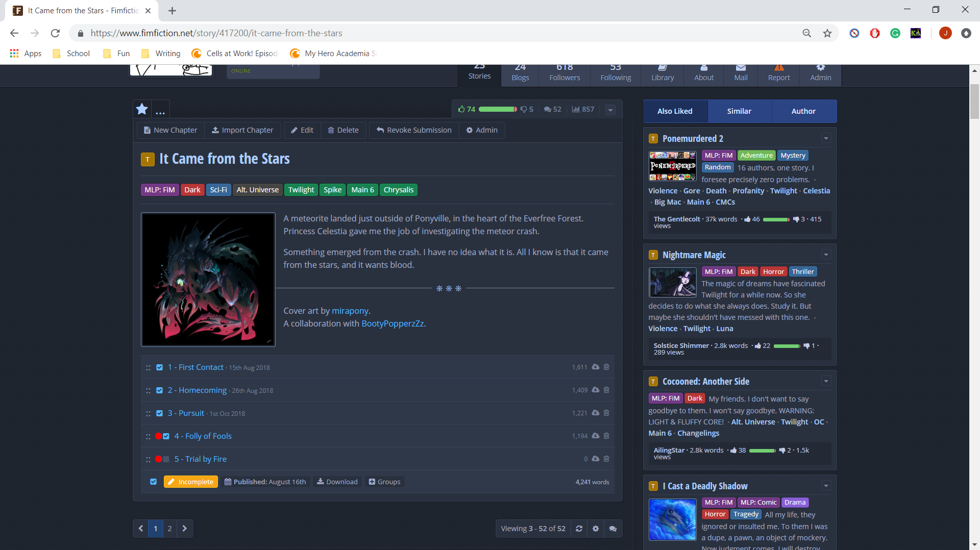980x550 pixels.
Task: Click the Ponemurdered 2 rating bar
Action: (776, 219)
